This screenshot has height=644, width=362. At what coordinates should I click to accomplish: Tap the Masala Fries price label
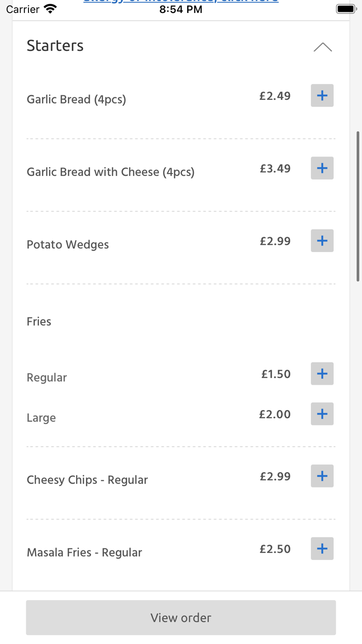(275, 549)
